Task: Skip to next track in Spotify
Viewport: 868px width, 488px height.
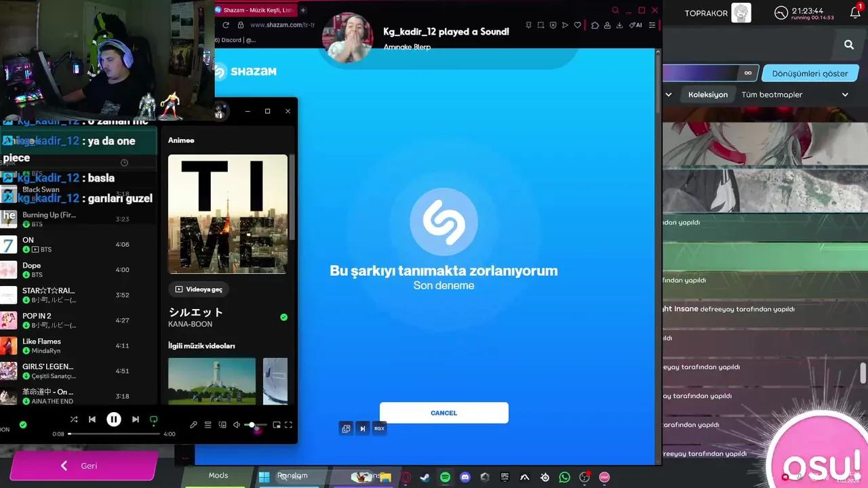Action: [136, 420]
